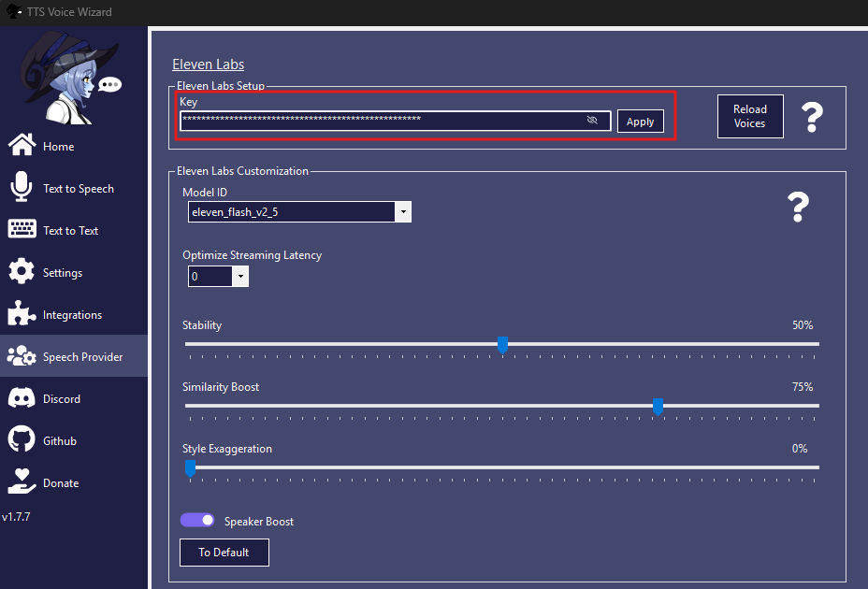868x589 pixels.
Task: Reset values with To Default button
Action: click(224, 553)
